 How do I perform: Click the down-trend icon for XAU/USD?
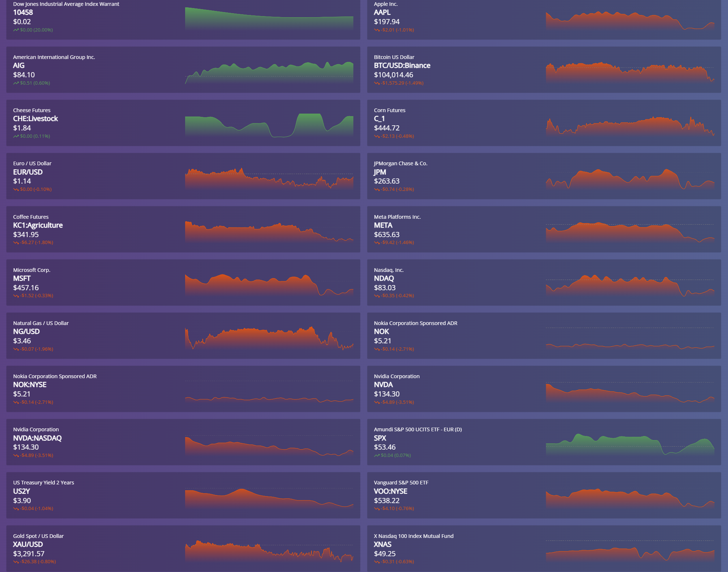[x=16, y=562]
